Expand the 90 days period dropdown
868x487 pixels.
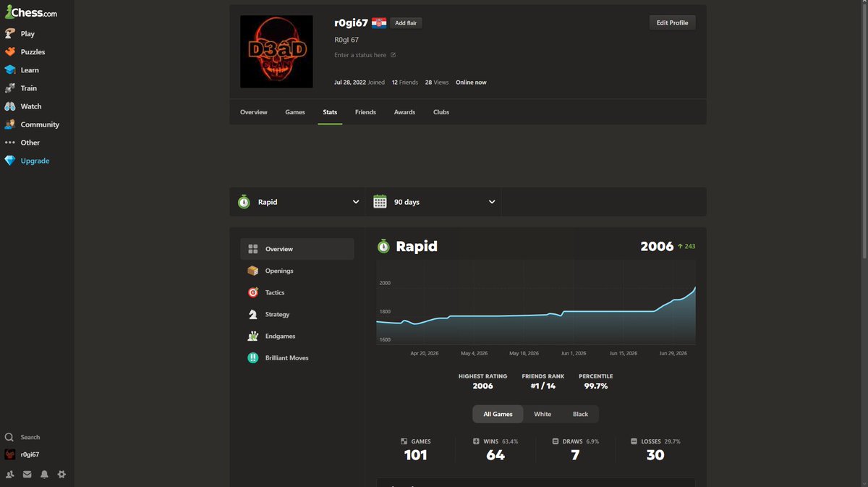(x=433, y=202)
